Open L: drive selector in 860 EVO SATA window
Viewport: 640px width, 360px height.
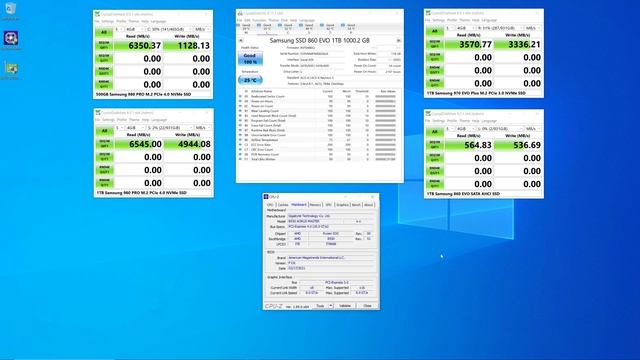pyautogui.click(x=499, y=129)
